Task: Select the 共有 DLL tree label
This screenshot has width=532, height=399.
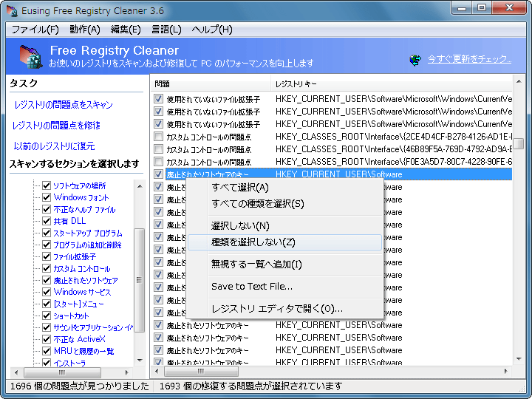Action: pyautogui.click(x=69, y=221)
